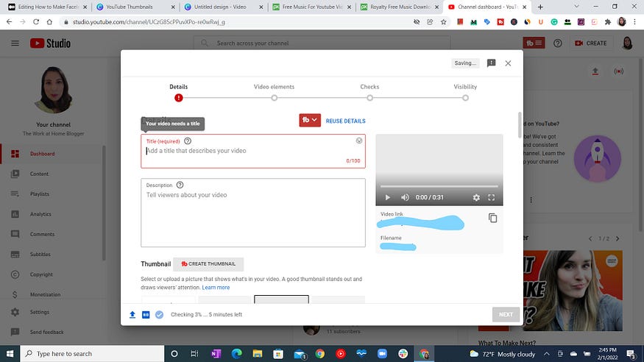Click the CREATE button in Studio header
The width and height of the screenshot is (644, 362).
590,43
